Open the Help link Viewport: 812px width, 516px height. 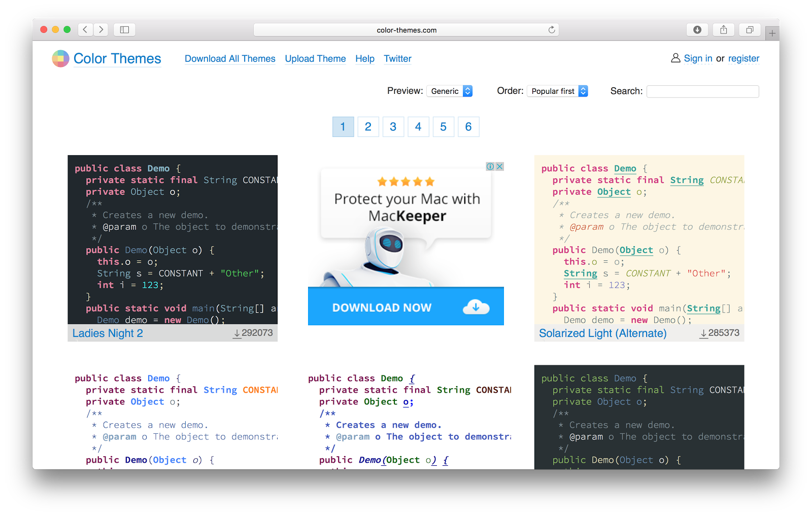(x=365, y=59)
